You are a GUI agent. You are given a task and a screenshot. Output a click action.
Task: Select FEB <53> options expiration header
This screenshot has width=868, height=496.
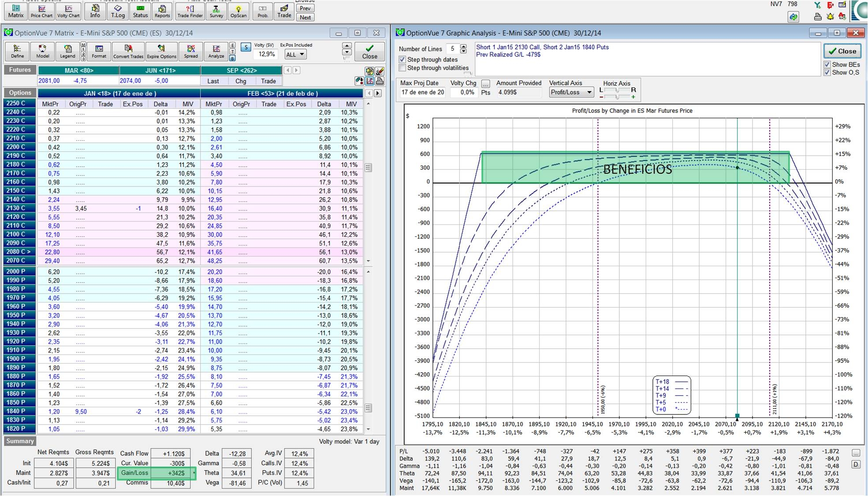tap(282, 93)
